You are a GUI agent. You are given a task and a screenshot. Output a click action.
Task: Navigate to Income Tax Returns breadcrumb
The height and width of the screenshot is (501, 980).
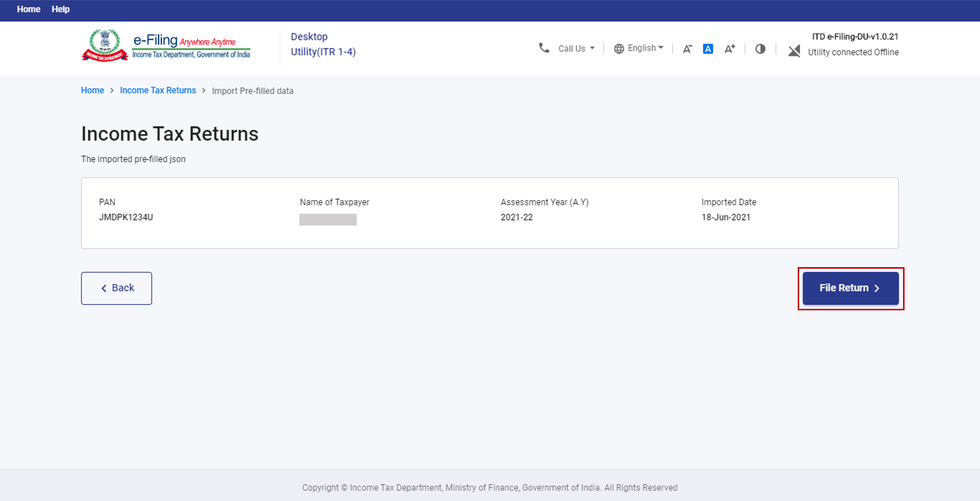[x=158, y=90]
